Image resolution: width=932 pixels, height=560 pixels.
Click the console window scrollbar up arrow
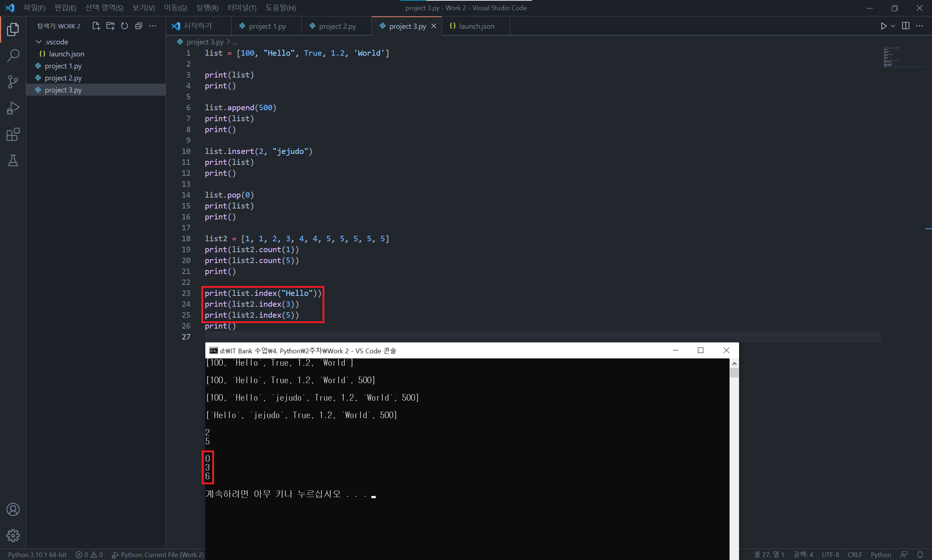point(734,364)
